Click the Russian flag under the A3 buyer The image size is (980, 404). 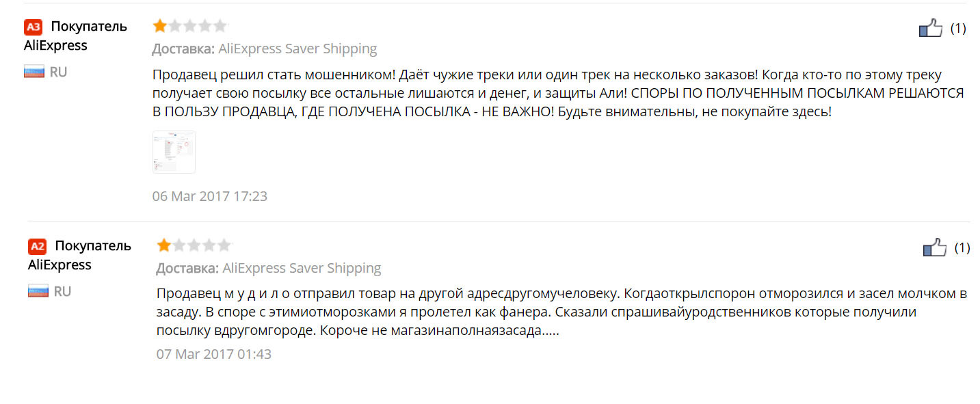click(x=34, y=72)
